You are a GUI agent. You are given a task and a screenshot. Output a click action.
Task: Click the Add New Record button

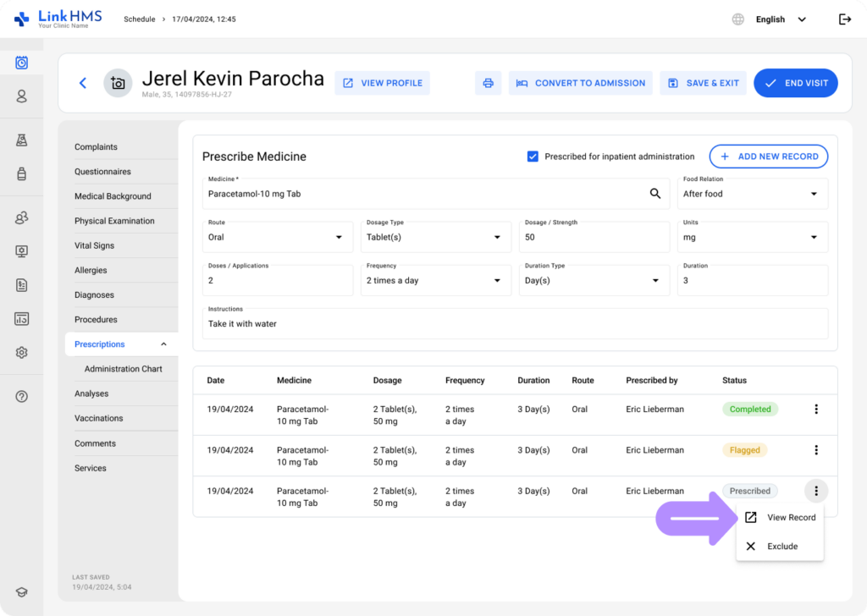pyautogui.click(x=768, y=157)
